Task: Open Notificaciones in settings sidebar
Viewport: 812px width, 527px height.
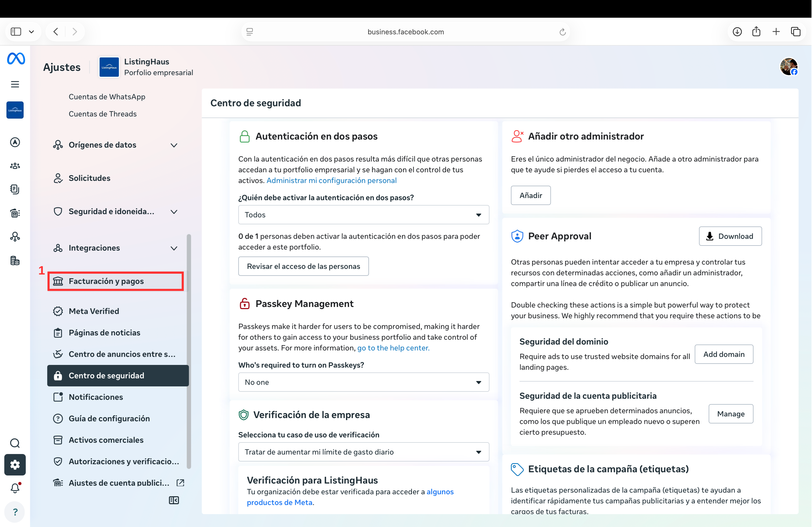Action: tap(96, 397)
